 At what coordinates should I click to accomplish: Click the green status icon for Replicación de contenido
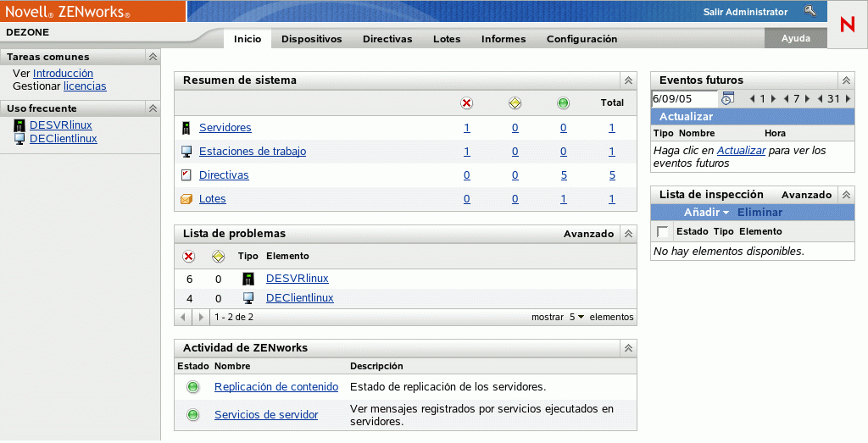point(192,386)
